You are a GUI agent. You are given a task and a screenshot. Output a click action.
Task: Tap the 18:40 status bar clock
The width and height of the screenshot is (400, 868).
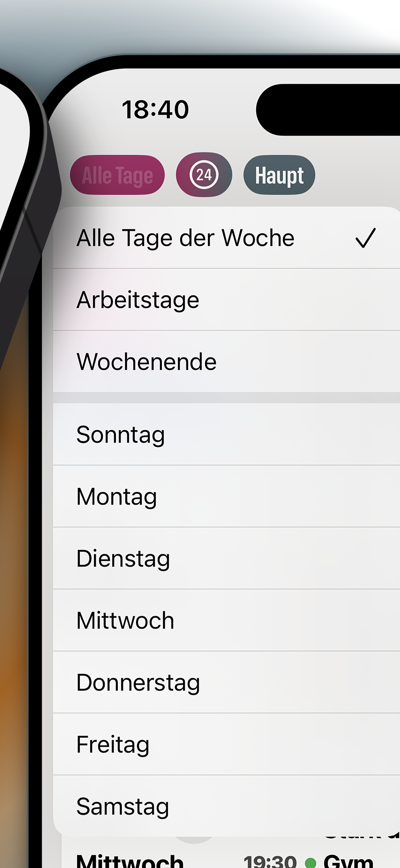click(x=155, y=110)
